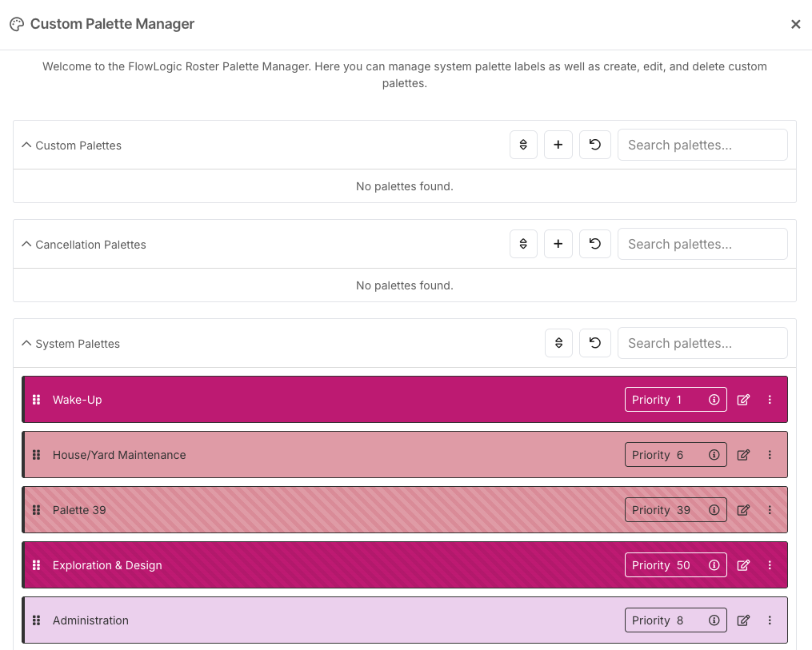The image size is (812, 650).
Task: Click Priority 50 field on Exploration & Design
Action: (676, 565)
